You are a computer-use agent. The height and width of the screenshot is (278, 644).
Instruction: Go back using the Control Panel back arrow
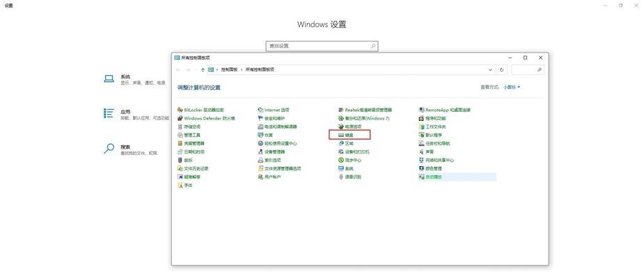point(178,69)
